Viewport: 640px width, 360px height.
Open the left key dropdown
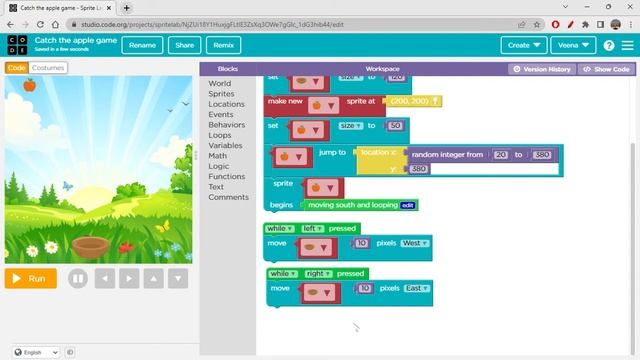[x=312, y=229]
